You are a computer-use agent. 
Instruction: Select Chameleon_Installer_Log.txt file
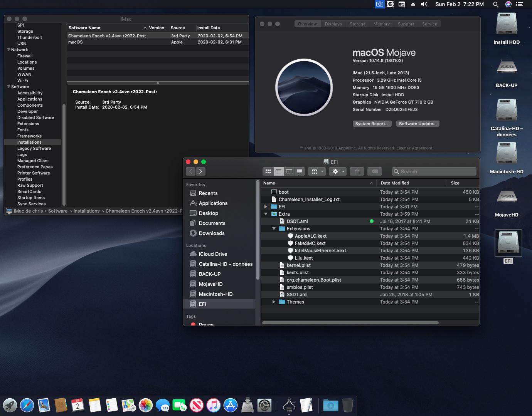click(370, 200)
